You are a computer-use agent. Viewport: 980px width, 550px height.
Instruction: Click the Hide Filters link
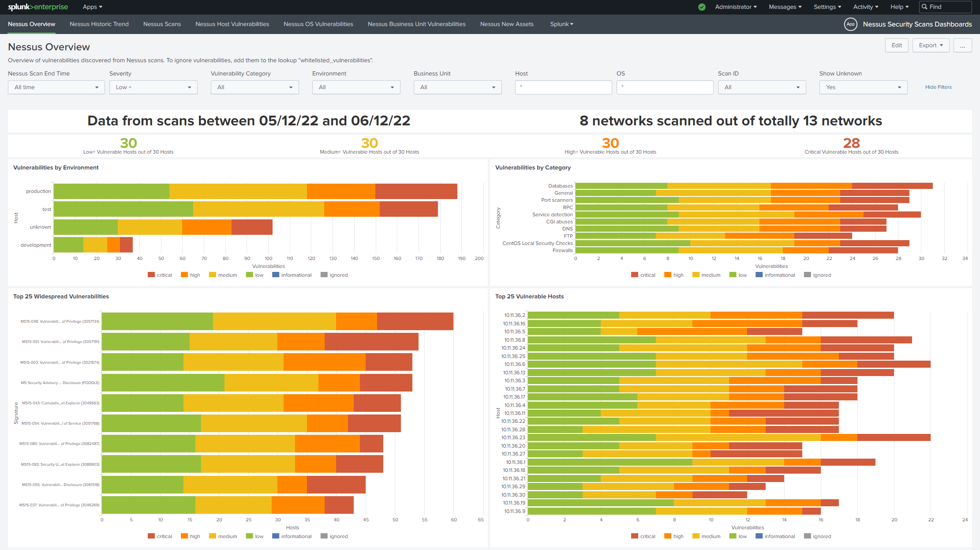click(938, 87)
